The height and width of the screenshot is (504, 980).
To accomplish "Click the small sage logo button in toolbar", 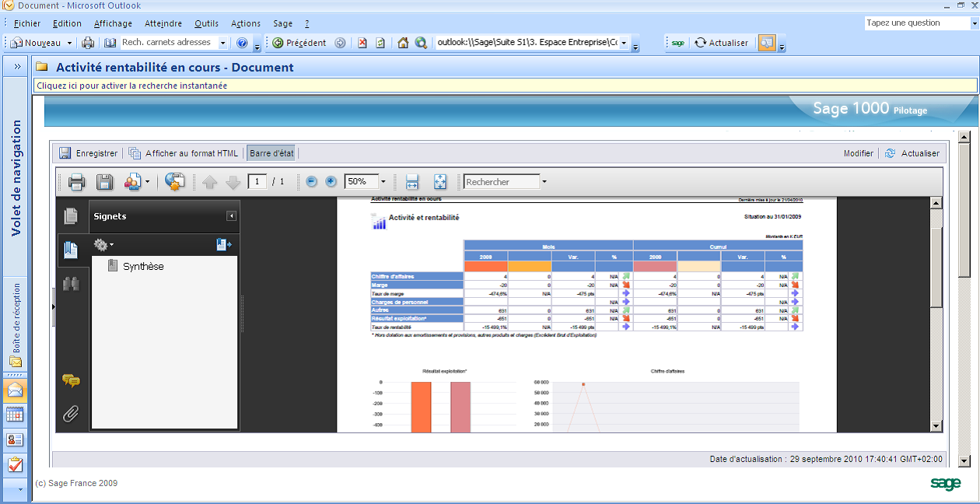I will pos(678,43).
